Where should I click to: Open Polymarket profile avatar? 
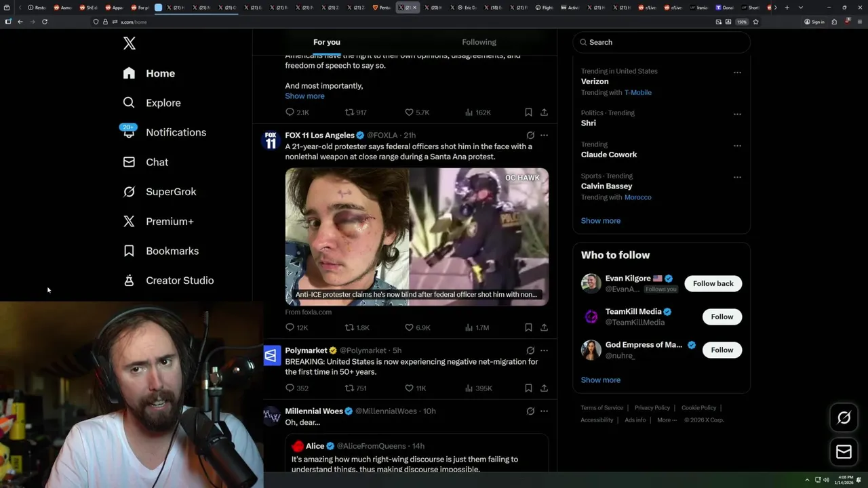[271, 355]
